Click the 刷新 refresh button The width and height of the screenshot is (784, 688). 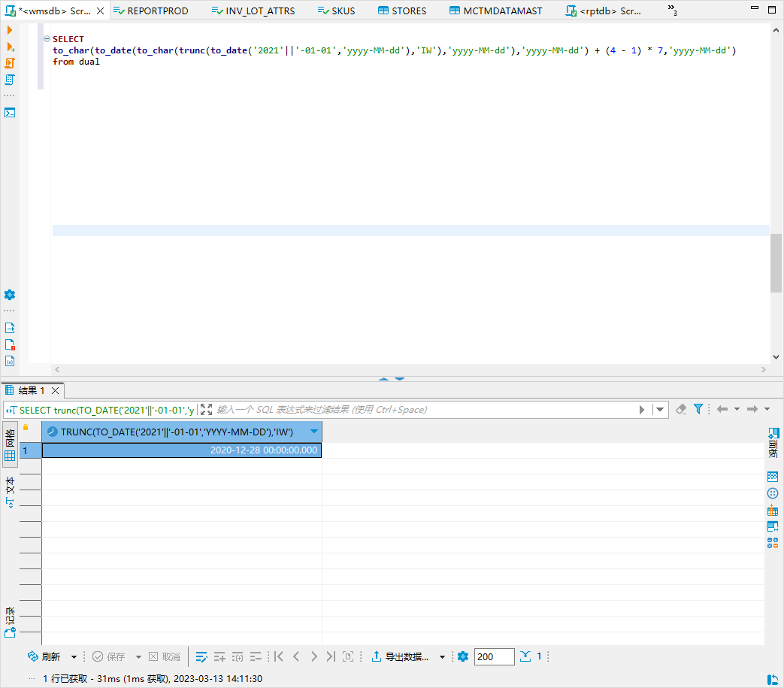[44, 656]
